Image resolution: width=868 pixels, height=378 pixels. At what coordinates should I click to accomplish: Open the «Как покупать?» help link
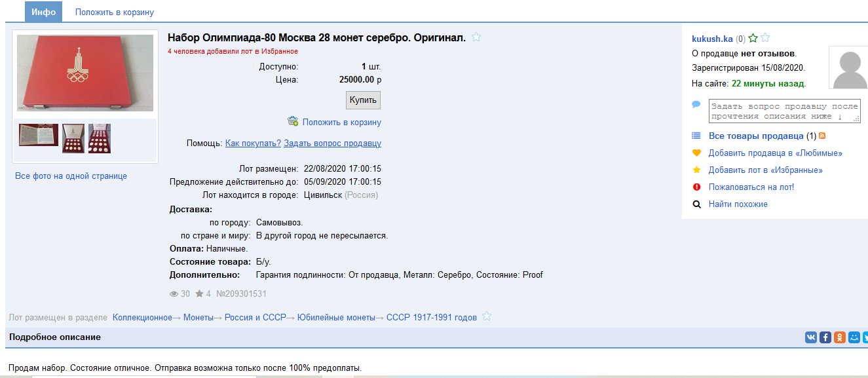[x=253, y=143]
